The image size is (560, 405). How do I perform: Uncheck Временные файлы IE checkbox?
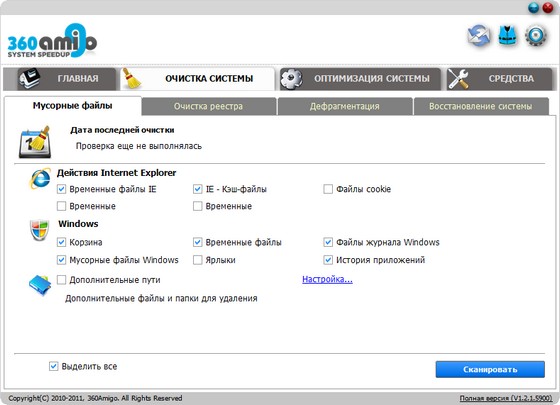click(x=61, y=189)
